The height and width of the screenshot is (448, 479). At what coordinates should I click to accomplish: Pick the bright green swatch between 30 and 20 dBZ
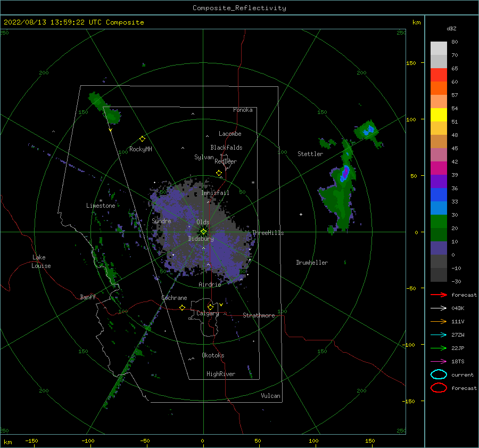pyautogui.click(x=439, y=222)
